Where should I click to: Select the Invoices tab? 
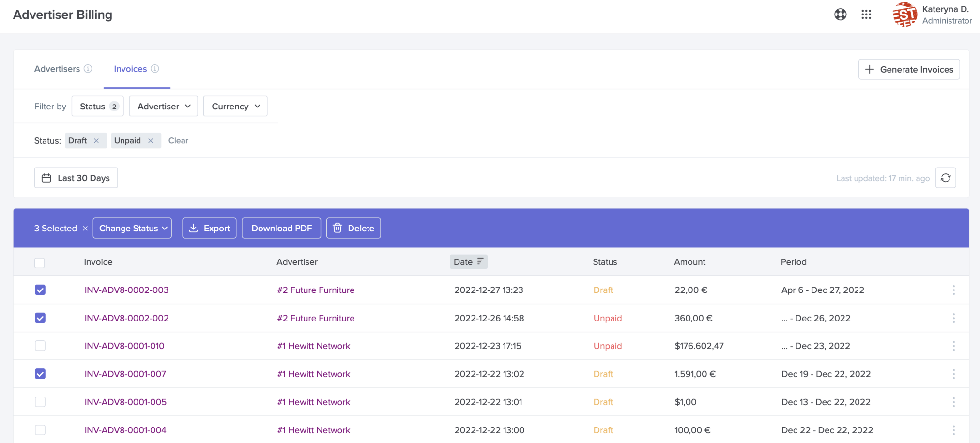[130, 69]
